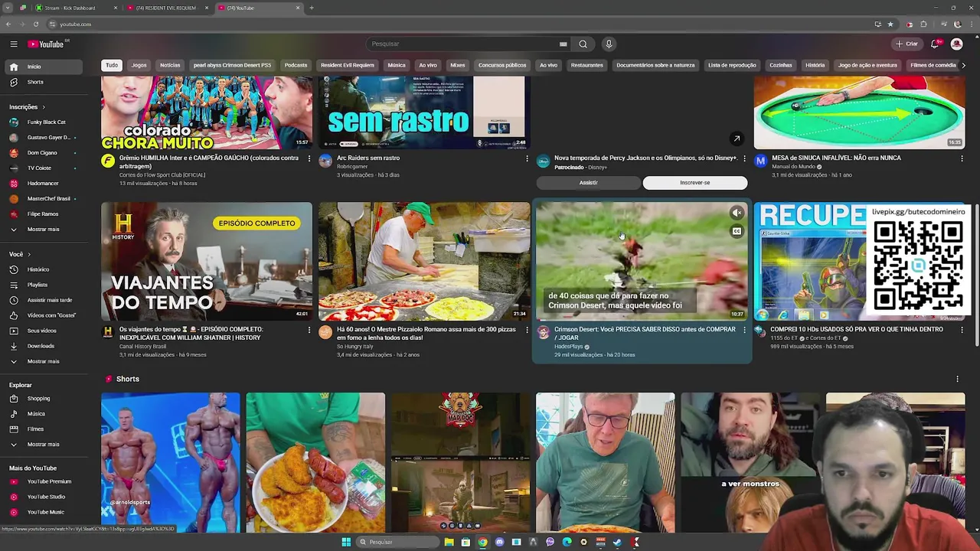Toggle captions on Crimson Desert preview

[x=737, y=231]
